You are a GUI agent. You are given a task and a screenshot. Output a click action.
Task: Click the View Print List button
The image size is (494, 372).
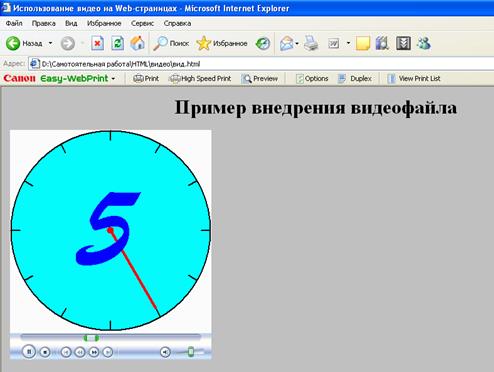[x=414, y=79]
